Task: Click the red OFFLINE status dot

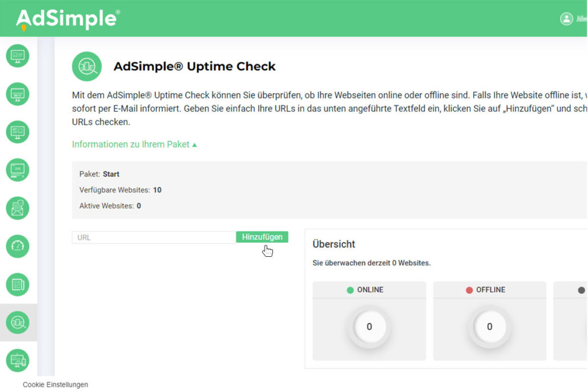Action: point(469,290)
